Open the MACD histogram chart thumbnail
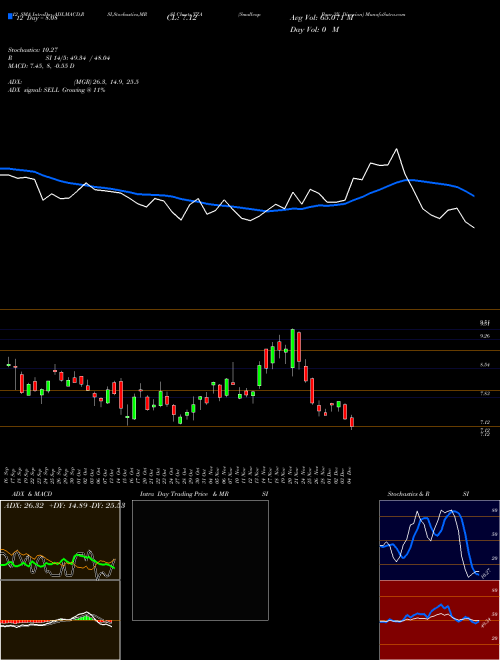This screenshot has width=500, height=660. tap(60, 620)
